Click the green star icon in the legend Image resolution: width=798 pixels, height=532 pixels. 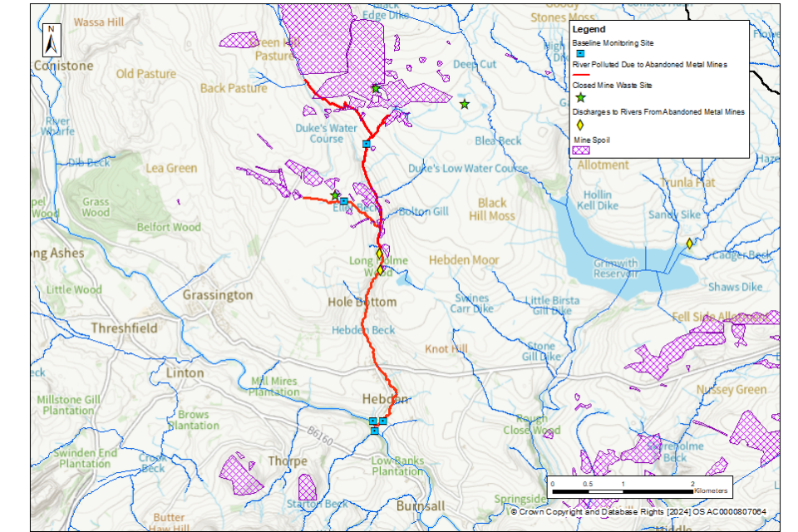point(580,98)
